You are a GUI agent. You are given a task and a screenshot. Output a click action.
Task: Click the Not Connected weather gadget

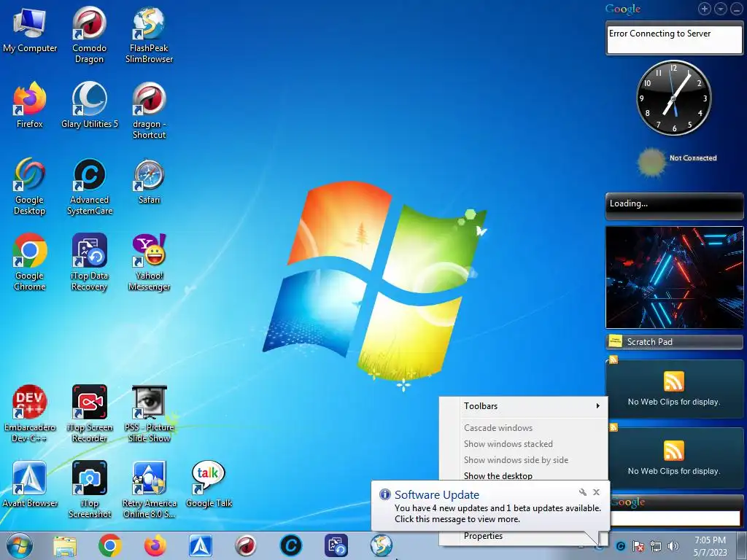676,161
